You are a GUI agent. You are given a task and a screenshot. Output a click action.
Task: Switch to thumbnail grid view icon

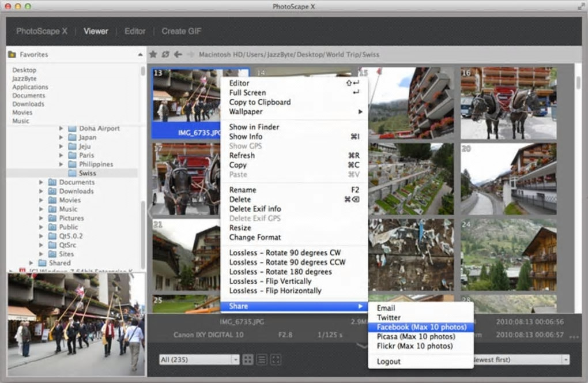click(248, 359)
